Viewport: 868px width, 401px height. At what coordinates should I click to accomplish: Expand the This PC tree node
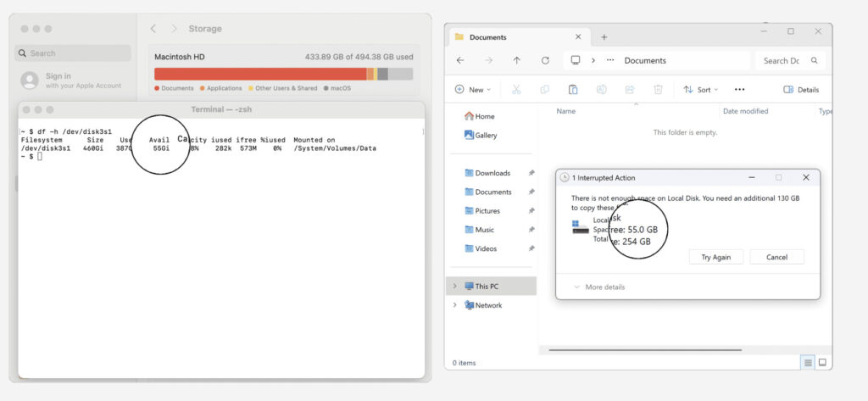coord(455,286)
